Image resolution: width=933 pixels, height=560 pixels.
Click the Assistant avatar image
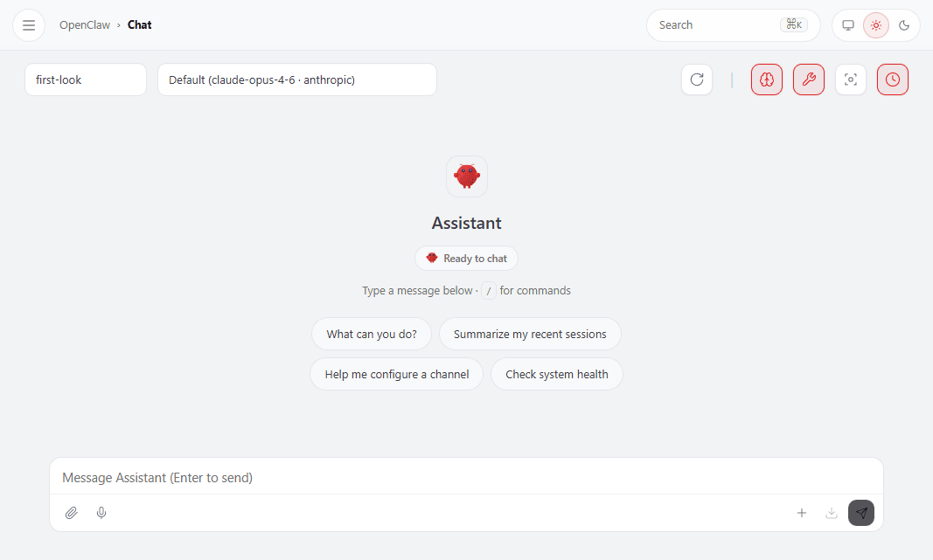click(467, 176)
